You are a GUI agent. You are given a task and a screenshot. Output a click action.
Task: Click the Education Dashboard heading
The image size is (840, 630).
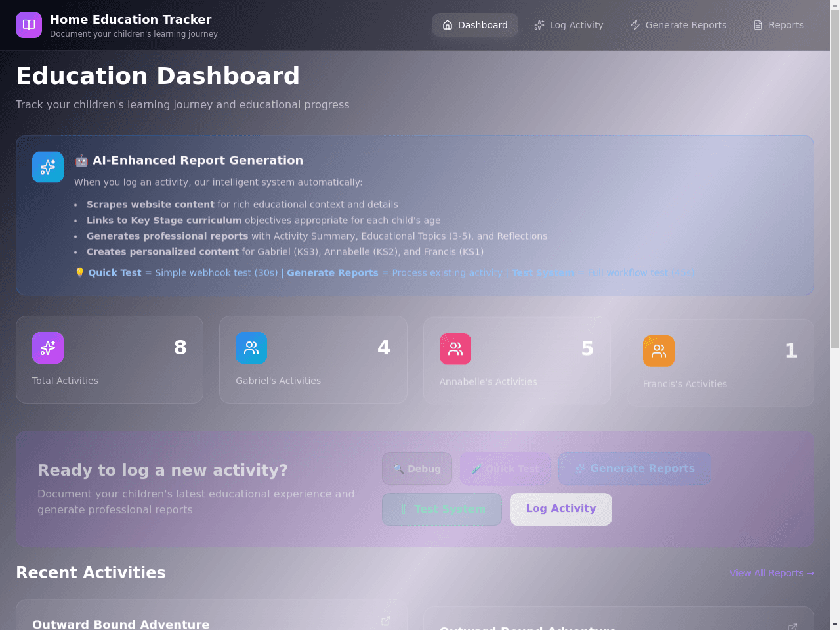click(157, 76)
